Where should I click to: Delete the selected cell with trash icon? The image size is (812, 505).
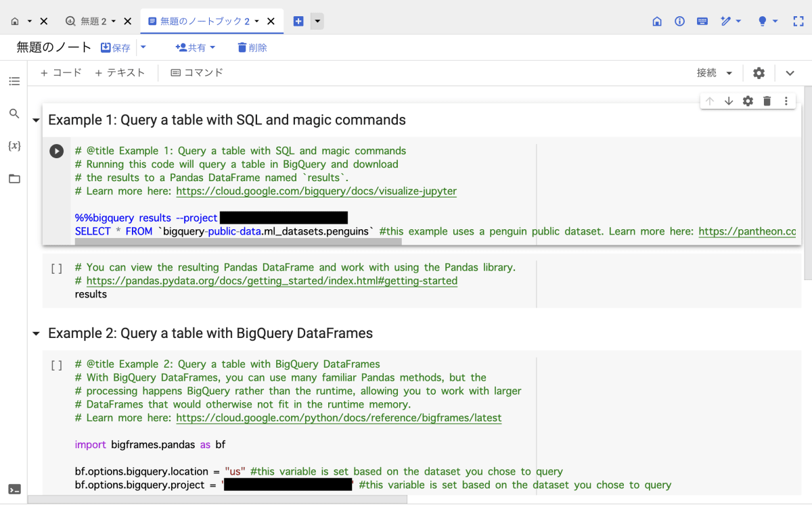pyautogui.click(x=767, y=101)
